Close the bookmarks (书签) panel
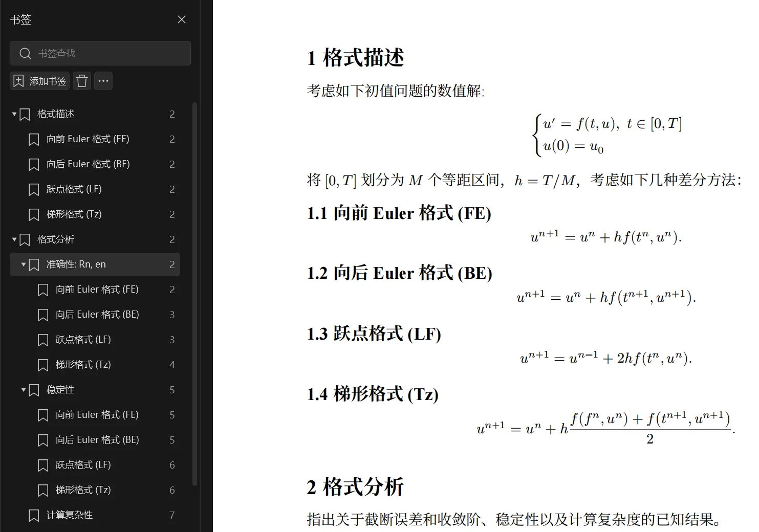 (181, 19)
